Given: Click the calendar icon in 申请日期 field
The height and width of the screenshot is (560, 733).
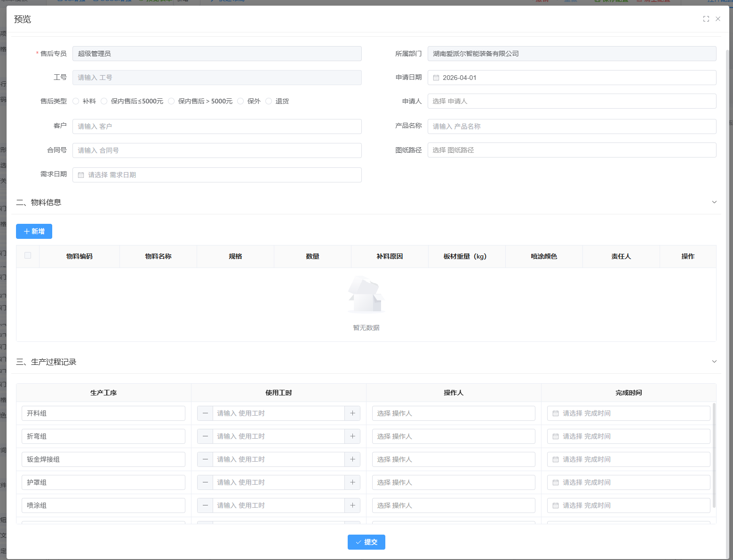Looking at the screenshot, I should (436, 78).
